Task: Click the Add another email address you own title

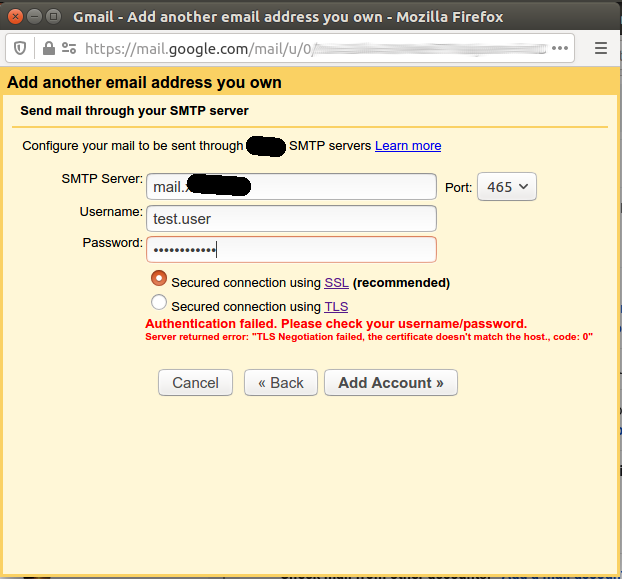Action: pos(144,82)
